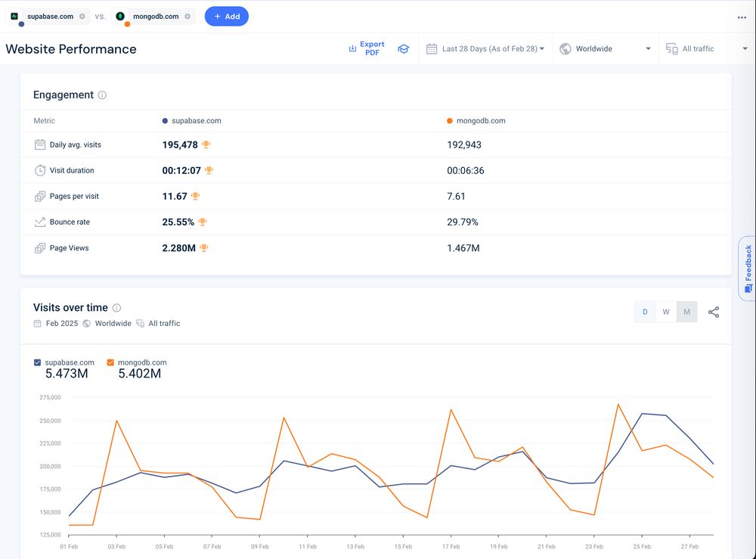Click trophy icon next to 00:12:07
Screen dimensions: 756x559
209,169
